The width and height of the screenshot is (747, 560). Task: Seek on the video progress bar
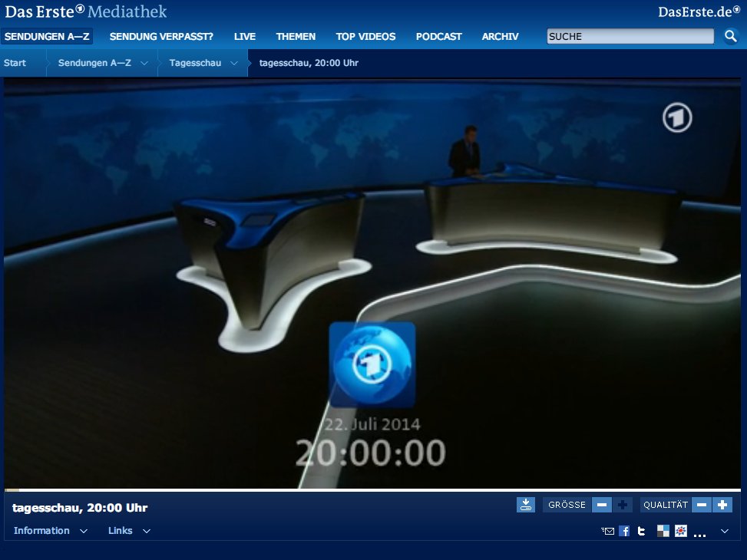[372, 489]
